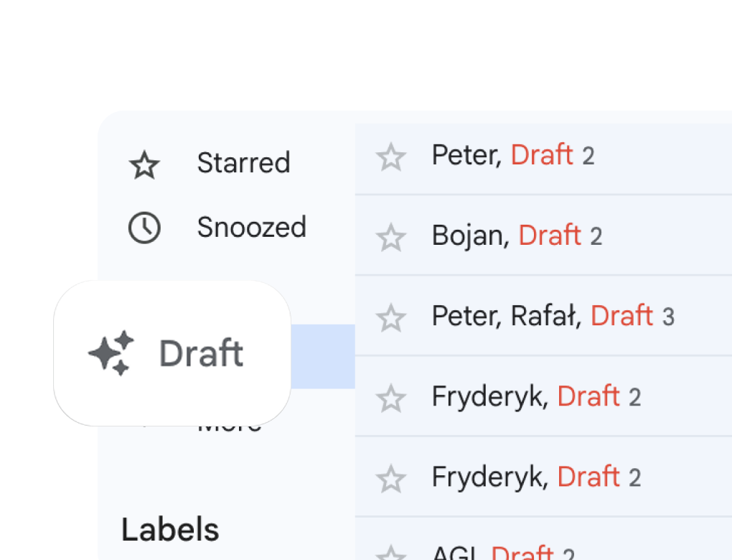The width and height of the screenshot is (732, 560).
Task: Star the upper Fryderyk draft conversation
Action: (x=391, y=398)
